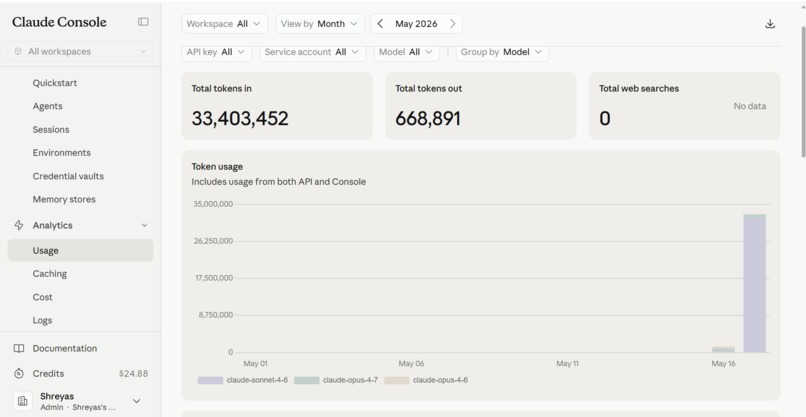Open the Workspace All filter dropdown
This screenshot has height=417, width=806.
point(224,24)
